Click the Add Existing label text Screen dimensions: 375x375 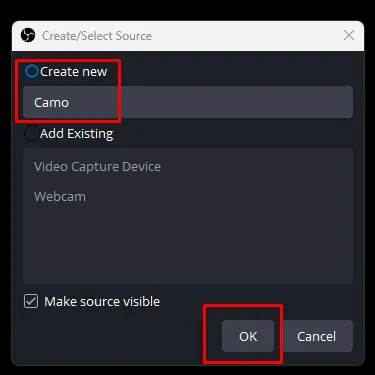77,134
